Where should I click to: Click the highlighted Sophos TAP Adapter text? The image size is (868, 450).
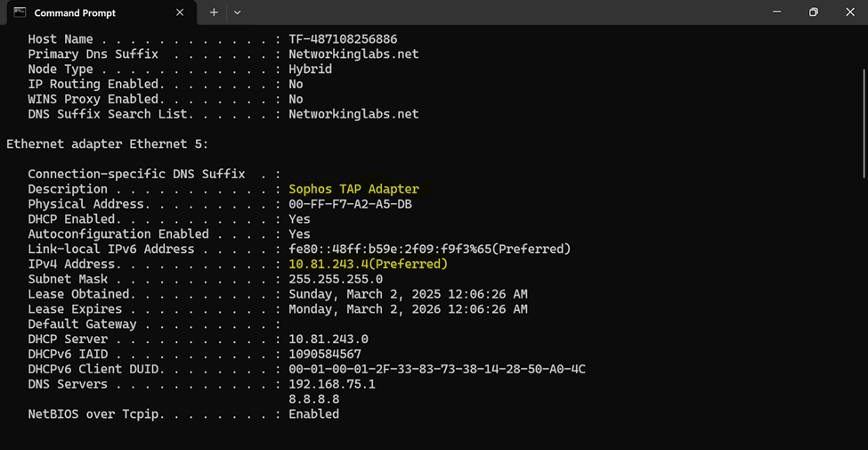(x=354, y=190)
